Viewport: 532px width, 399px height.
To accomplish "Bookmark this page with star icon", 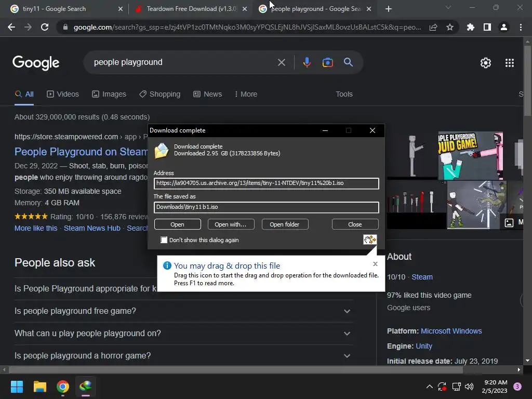I will (450, 27).
